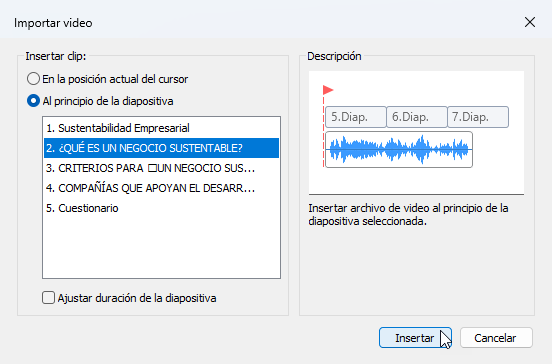Click empty area of the slide list
552x364 pixels.
(x=162, y=248)
